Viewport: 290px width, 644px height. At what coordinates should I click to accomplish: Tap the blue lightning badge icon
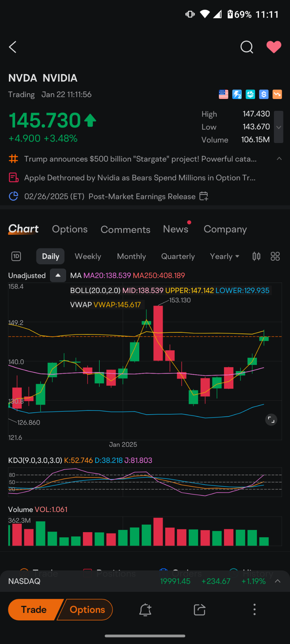237,94
